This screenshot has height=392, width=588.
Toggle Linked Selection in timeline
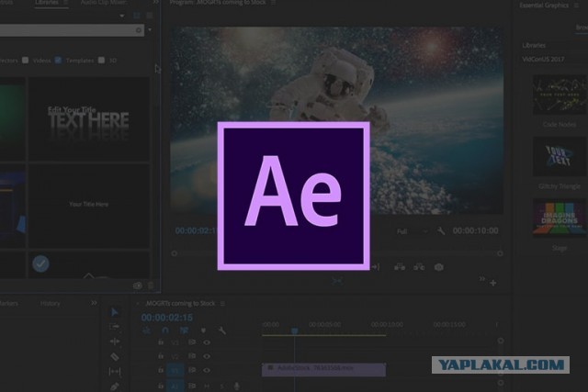click(x=184, y=330)
